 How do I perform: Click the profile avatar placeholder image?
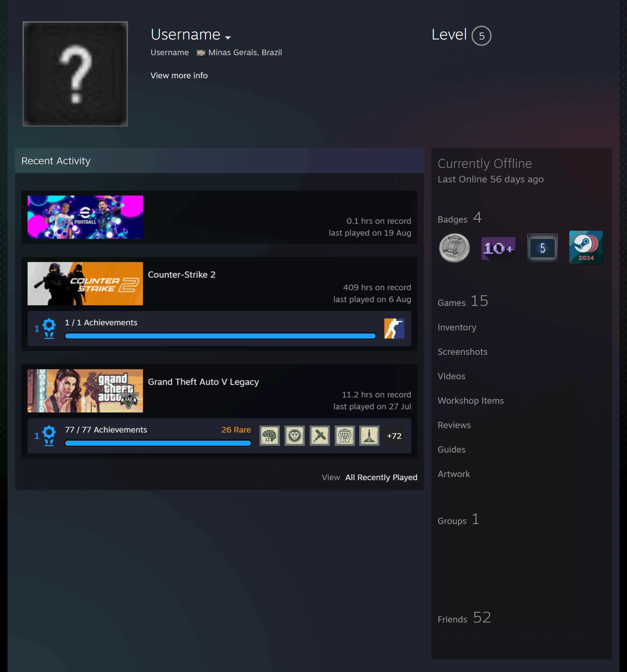click(x=75, y=74)
